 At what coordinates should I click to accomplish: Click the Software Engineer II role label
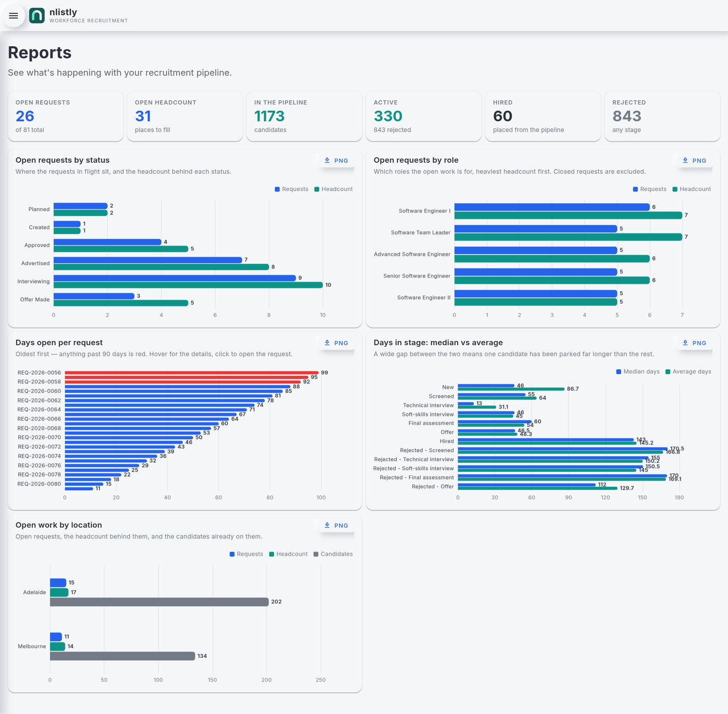424,298
